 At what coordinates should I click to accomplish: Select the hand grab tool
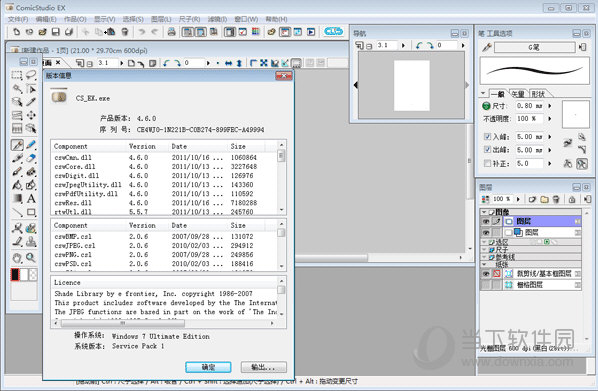tap(17, 258)
